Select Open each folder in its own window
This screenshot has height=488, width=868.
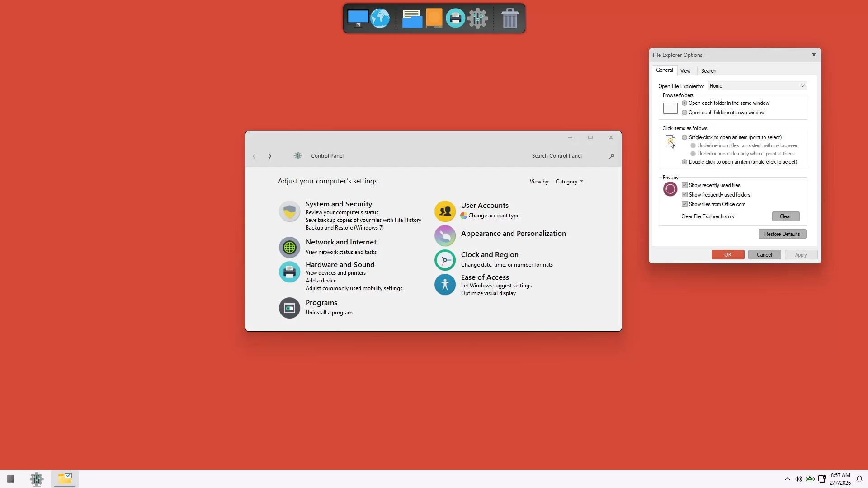tap(684, 113)
